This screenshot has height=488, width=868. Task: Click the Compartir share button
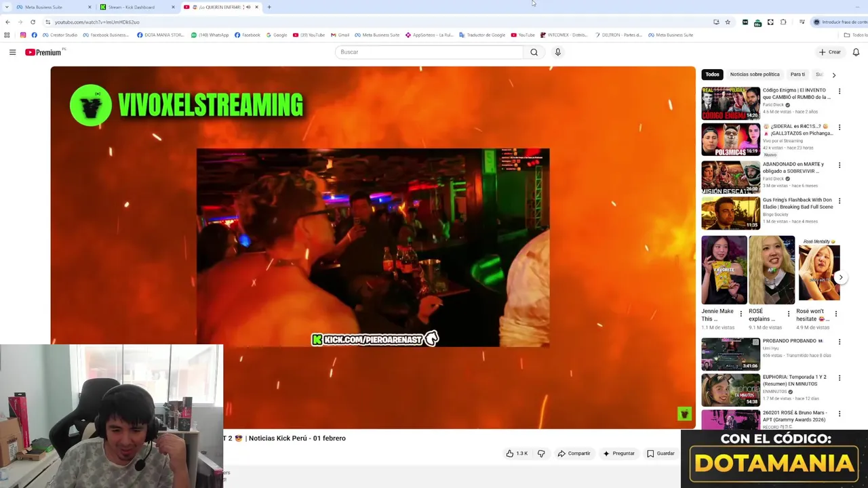pyautogui.click(x=574, y=453)
